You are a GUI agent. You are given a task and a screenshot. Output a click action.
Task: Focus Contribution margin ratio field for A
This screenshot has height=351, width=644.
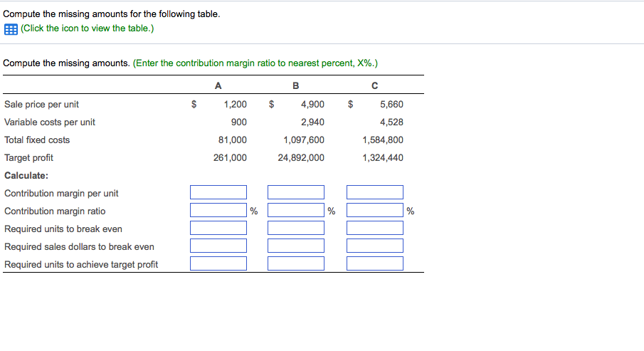tap(218, 210)
